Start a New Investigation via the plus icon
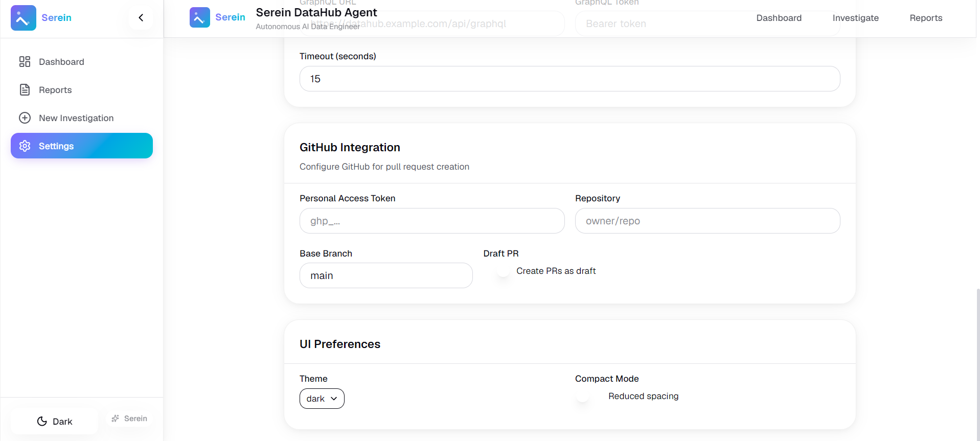Viewport: 980px width, 441px height. pyautogui.click(x=25, y=118)
